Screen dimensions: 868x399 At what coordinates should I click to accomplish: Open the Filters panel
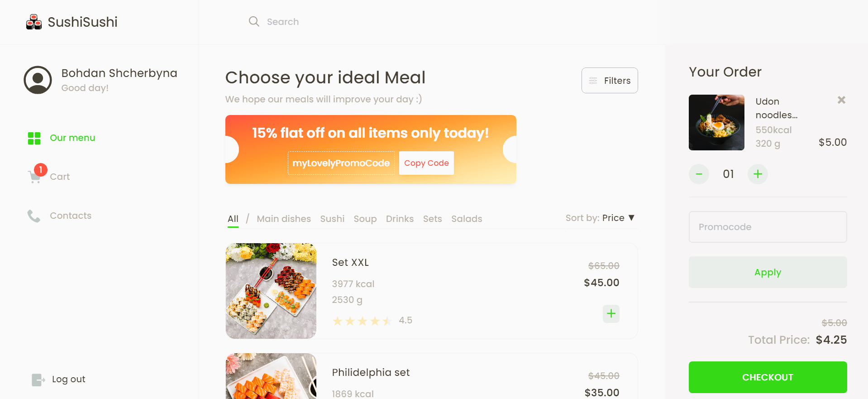tap(610, 81)
